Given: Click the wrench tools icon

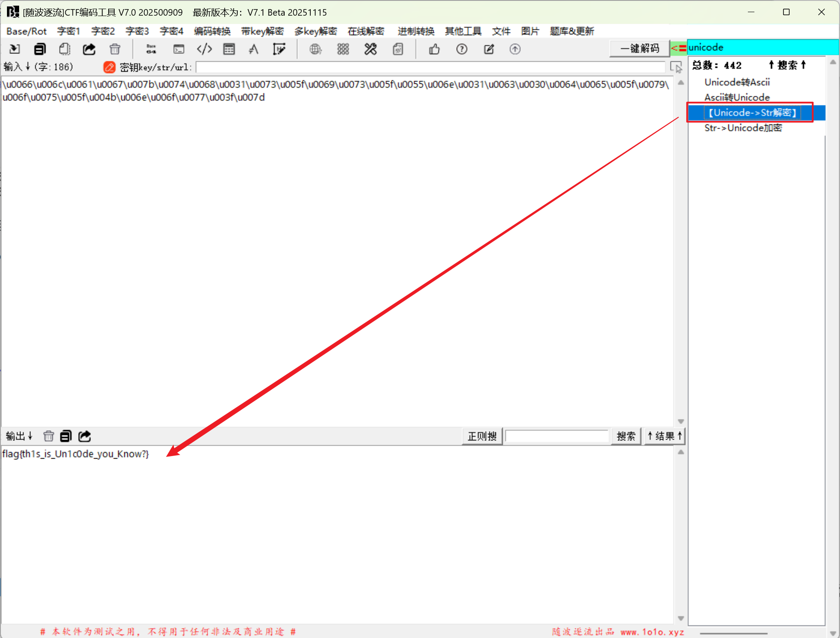Looking at the screenshot, I should pyautogui.click(x=370, y=49).
